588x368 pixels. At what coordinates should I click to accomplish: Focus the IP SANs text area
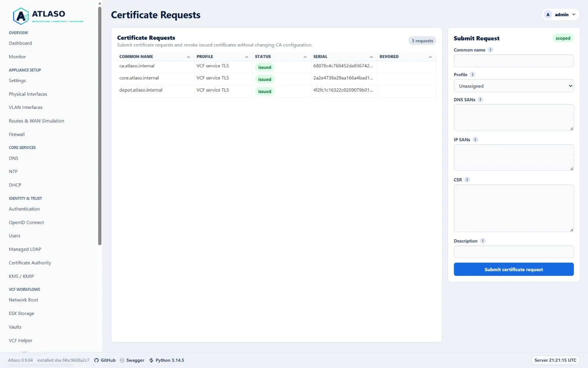pyautogui.click(x=514, y=158)
